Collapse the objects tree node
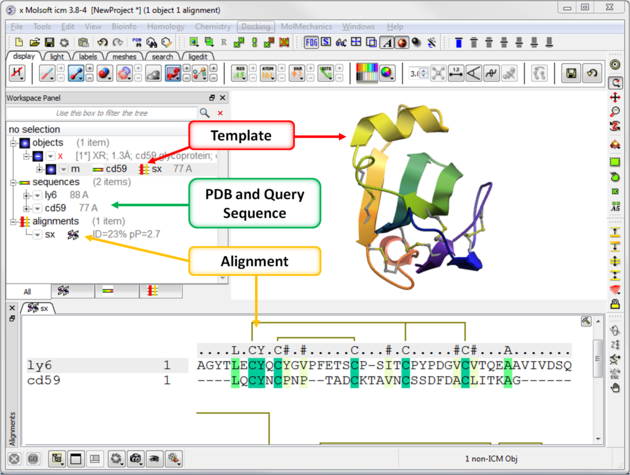 (x=14, y=143)
